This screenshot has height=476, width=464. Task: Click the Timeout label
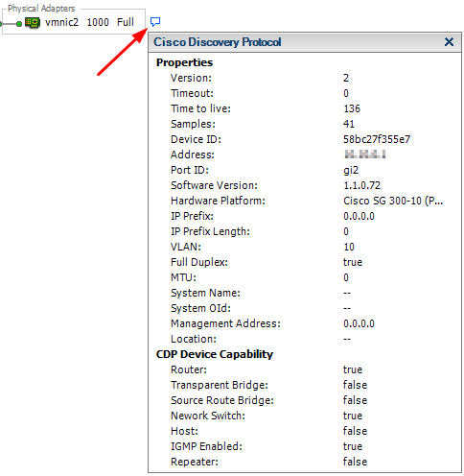(192, 93)
